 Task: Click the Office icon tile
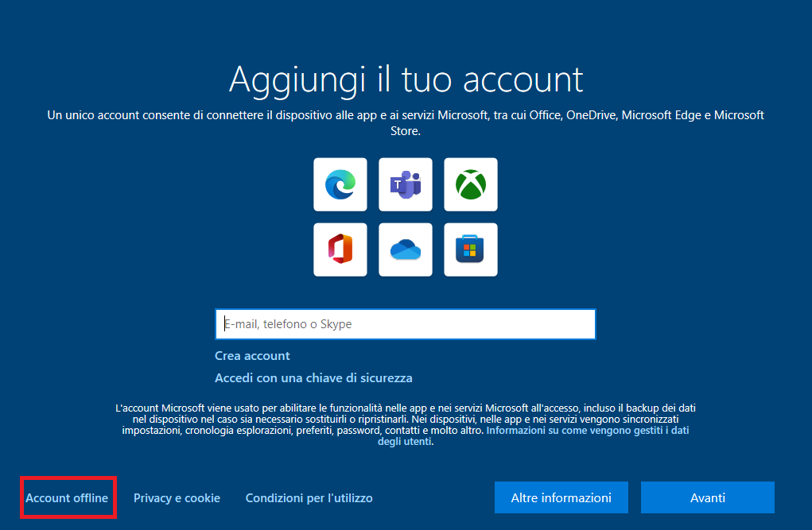tap(340, 250)
